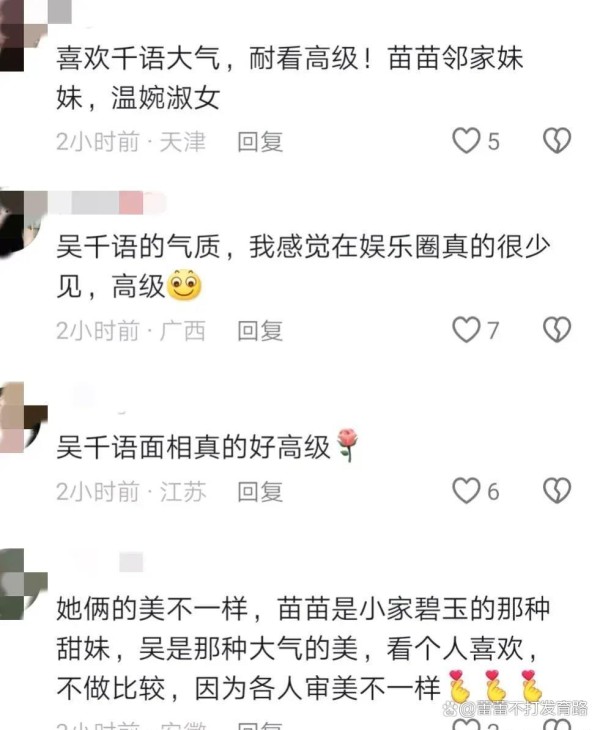
Task: Open avatar of the 她俩的美不一样 commenter
Action: (21, 584)
